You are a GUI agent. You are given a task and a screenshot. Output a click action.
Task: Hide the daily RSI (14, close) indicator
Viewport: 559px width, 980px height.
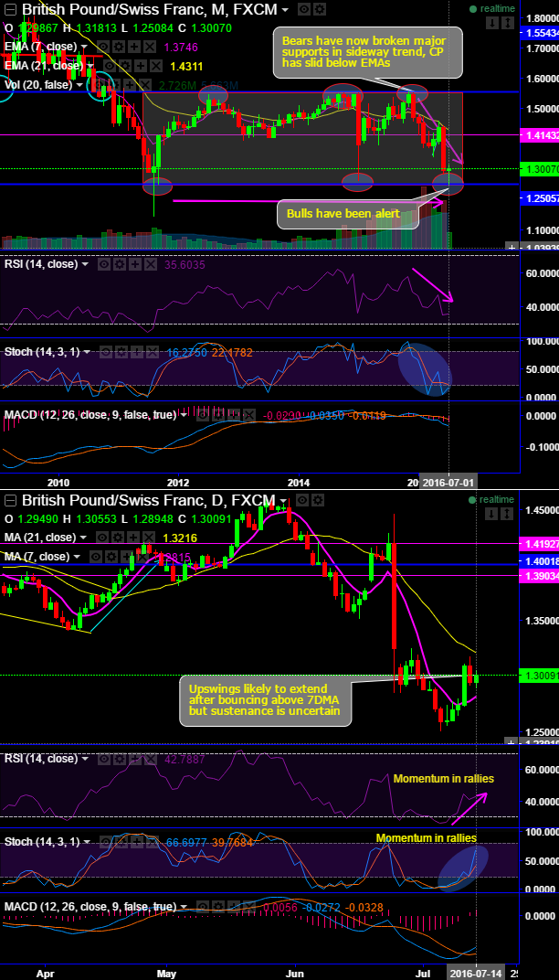(104, 758)
